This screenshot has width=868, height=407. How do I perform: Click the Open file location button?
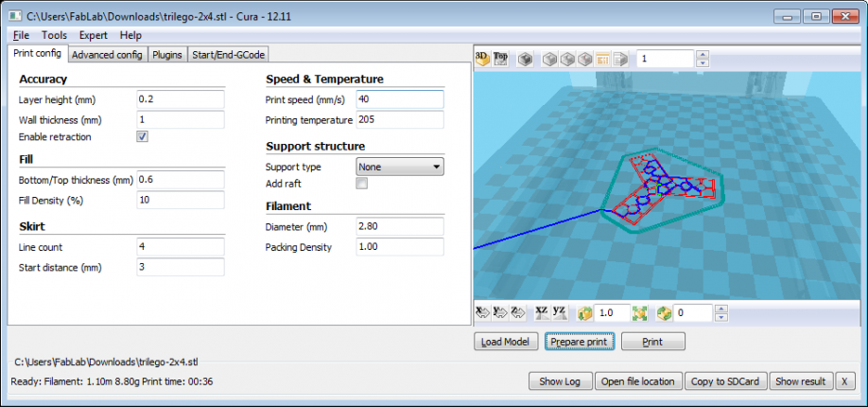(638, 380)
